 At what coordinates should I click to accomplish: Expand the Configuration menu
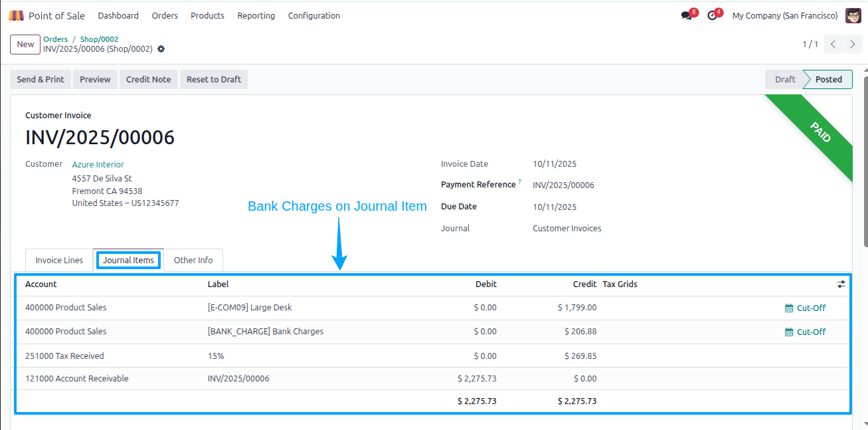[x=314, y=15]
